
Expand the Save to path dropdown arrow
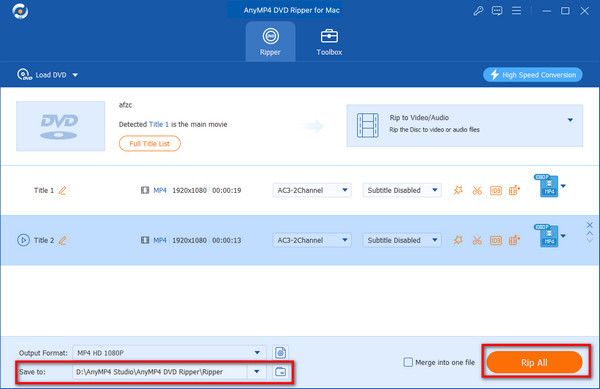(x=257, y=371)
